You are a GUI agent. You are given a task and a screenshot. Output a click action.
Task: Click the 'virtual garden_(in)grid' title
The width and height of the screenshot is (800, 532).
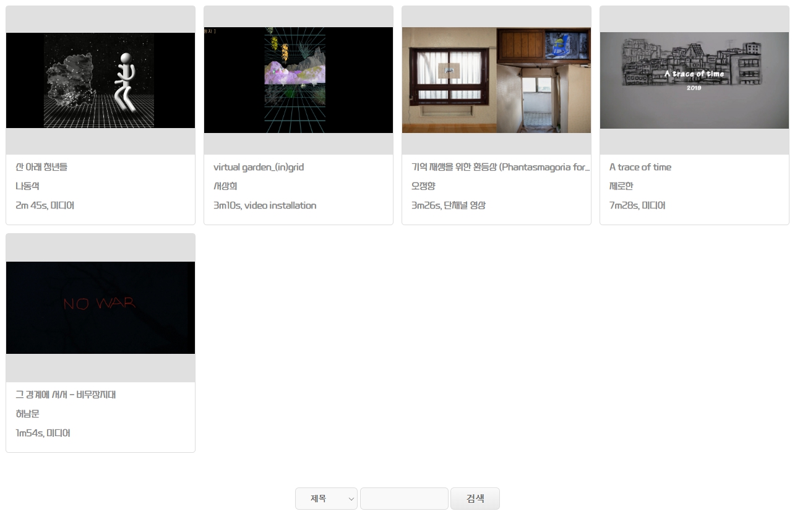pyautogui.click(x=259, y=167)
